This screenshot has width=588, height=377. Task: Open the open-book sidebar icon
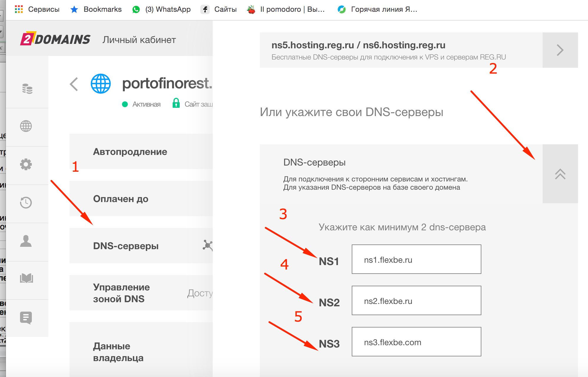click(26, 278)
